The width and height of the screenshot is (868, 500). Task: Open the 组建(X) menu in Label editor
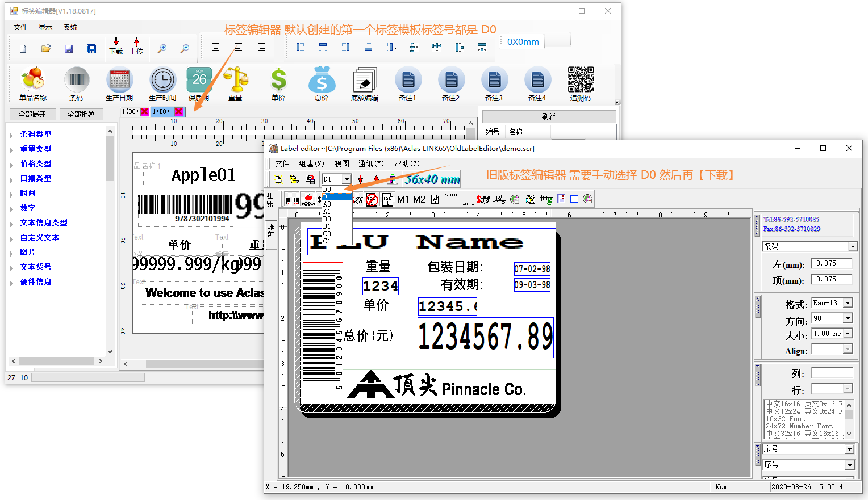point(311,164)
